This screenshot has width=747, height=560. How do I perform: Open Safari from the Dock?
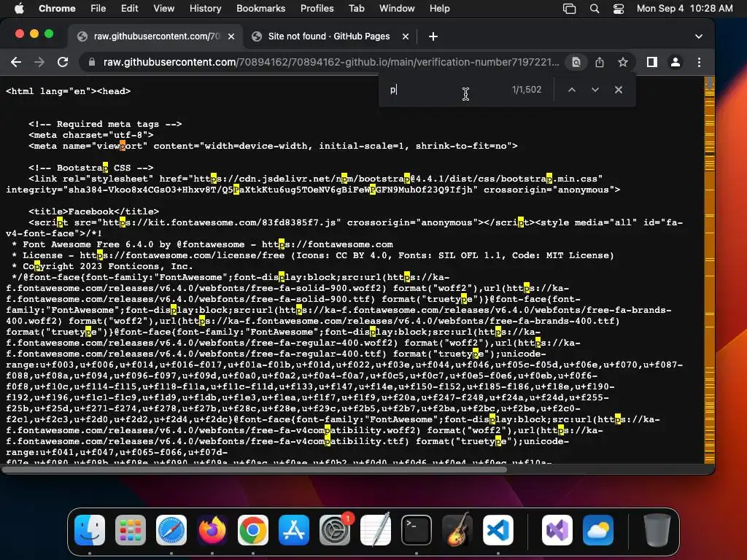tap(171, 530)
